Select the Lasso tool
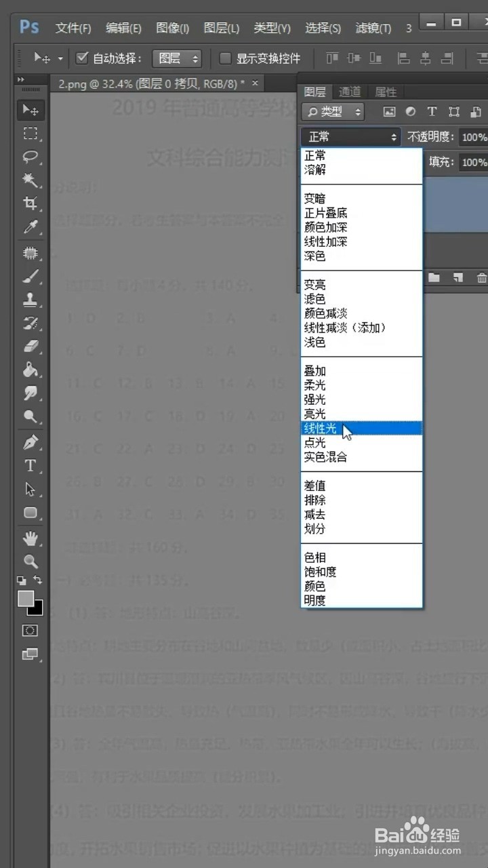 coord(30,157)
